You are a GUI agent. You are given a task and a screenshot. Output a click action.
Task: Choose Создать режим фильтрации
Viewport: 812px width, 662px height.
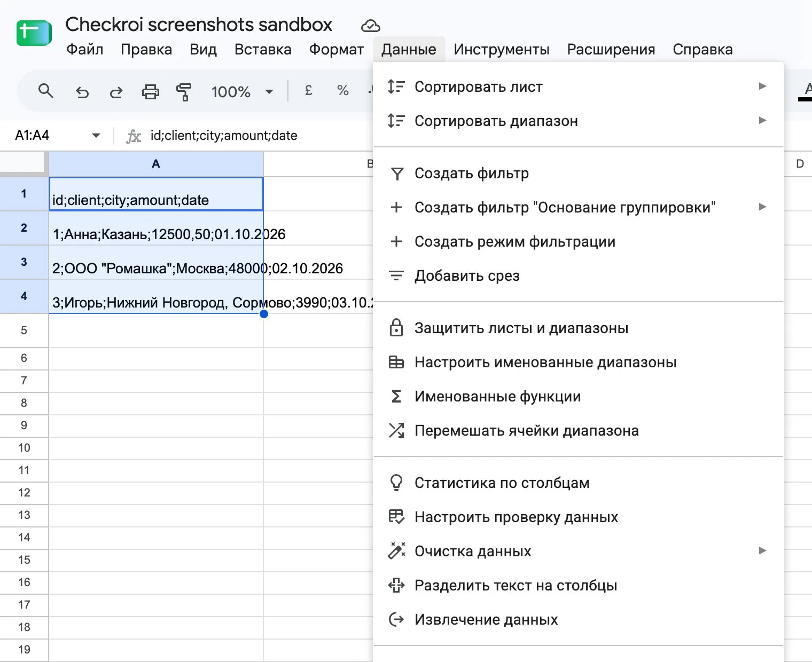(579, 241)
